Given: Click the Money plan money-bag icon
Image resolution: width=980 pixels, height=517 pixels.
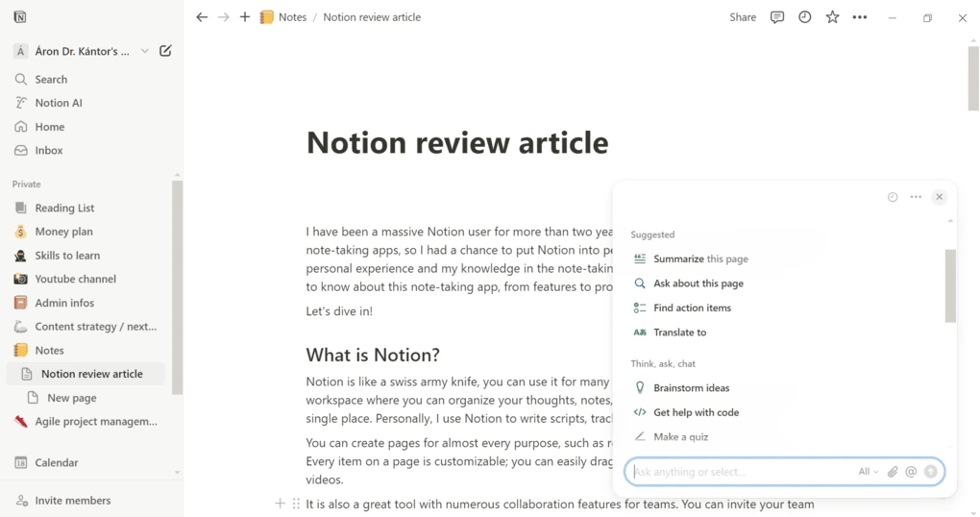Looking at the screenshot, I should [20, 232].
